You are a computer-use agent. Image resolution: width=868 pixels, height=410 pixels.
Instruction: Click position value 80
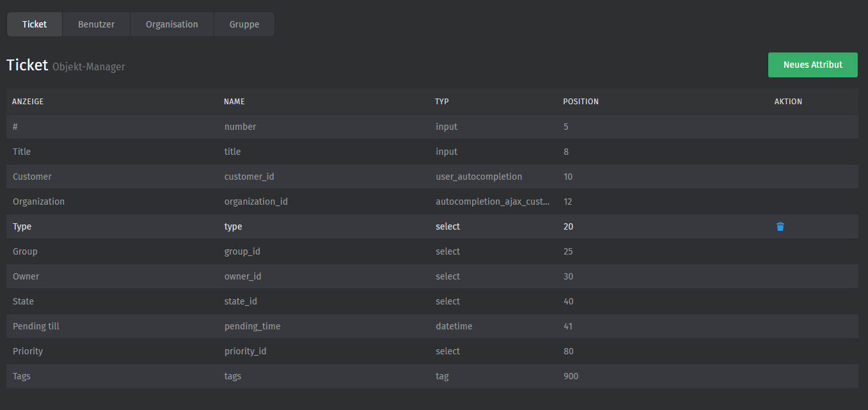point(569,351)
